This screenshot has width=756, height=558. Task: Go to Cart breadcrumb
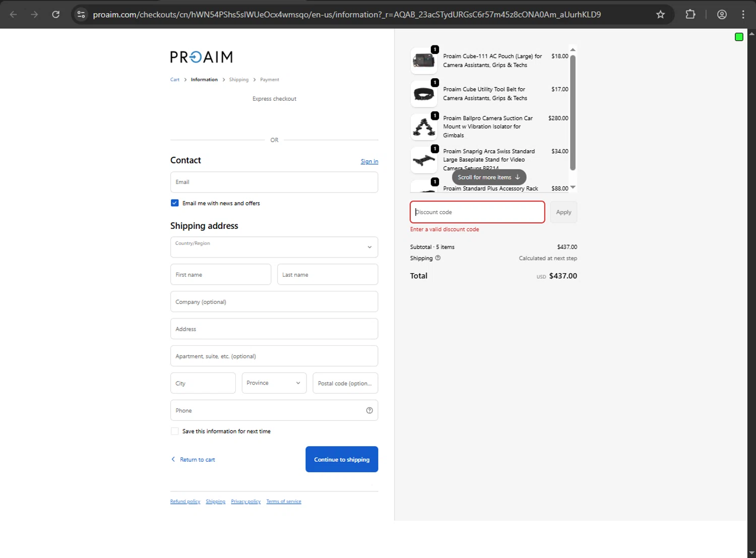175,80
